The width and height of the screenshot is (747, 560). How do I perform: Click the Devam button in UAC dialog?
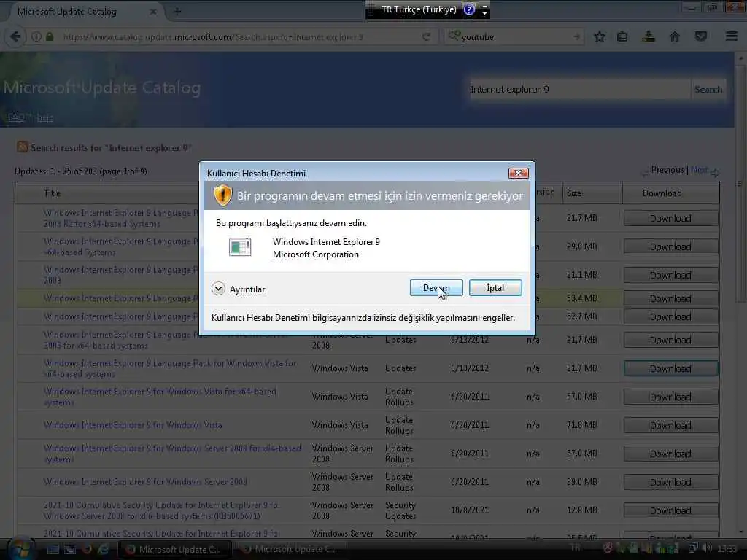[x=436, y=287]
